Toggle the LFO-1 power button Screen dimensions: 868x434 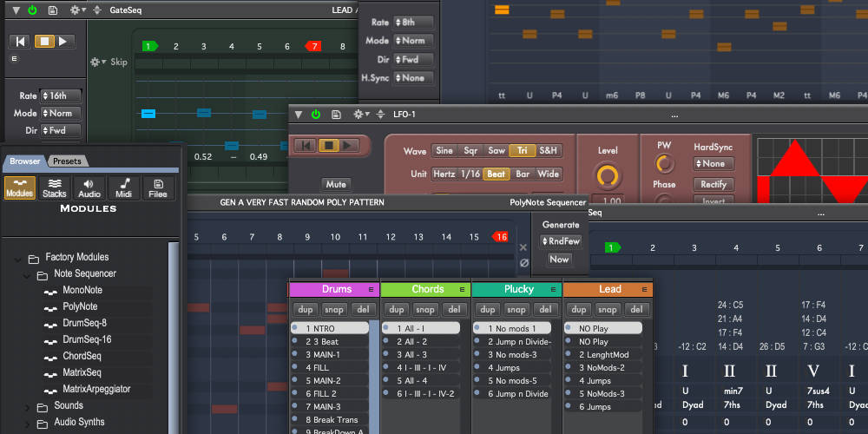click(315, 115)
